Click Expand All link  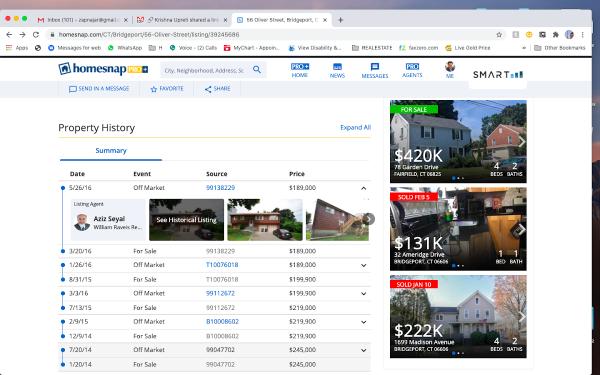coord(355,127)
